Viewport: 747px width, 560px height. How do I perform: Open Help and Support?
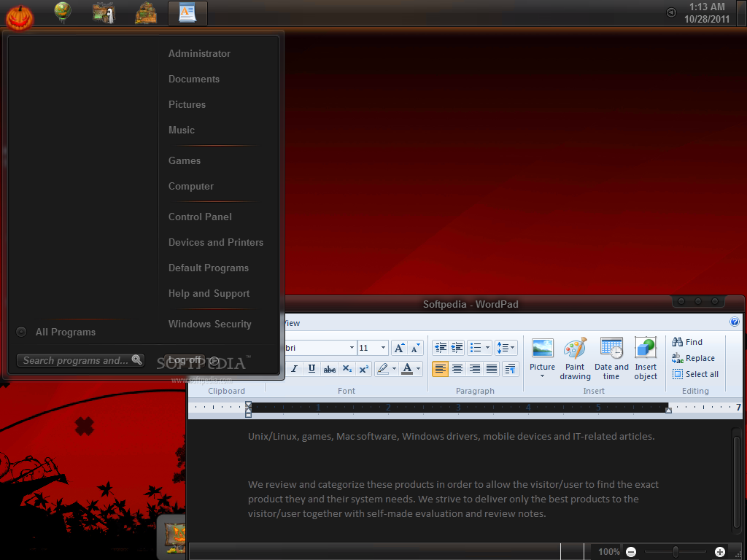pos(209,294)
